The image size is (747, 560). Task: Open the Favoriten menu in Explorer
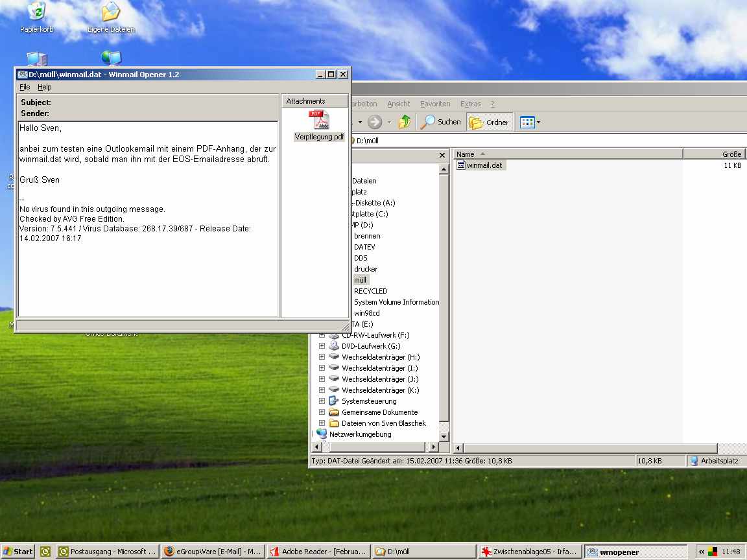pyautogui.click(x=434, y=104)
